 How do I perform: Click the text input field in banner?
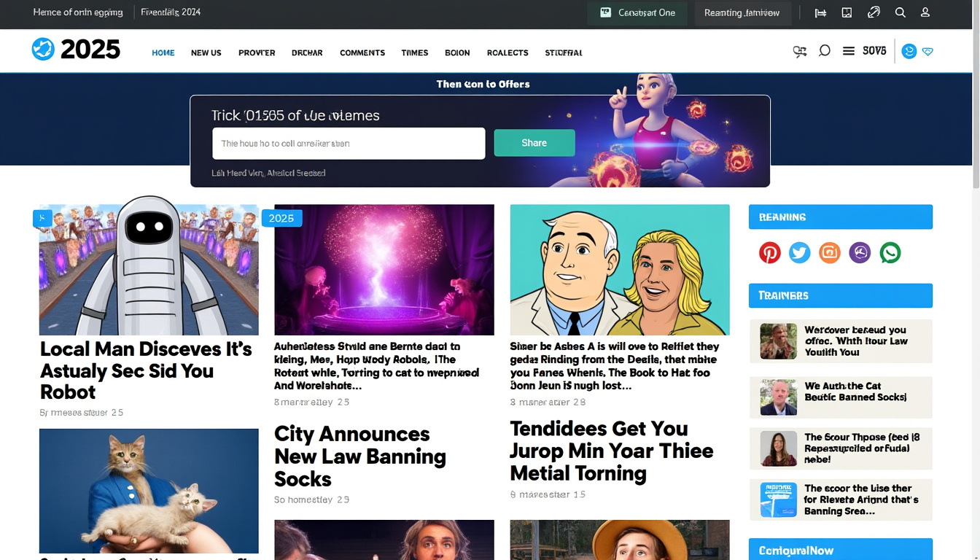(349, 144)
